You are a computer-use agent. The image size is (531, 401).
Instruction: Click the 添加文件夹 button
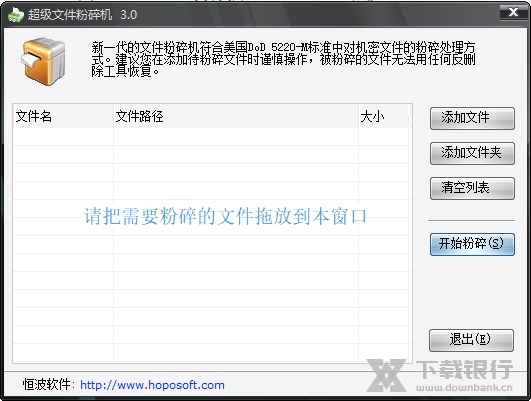pyautogui.click(x=472, y=153)
